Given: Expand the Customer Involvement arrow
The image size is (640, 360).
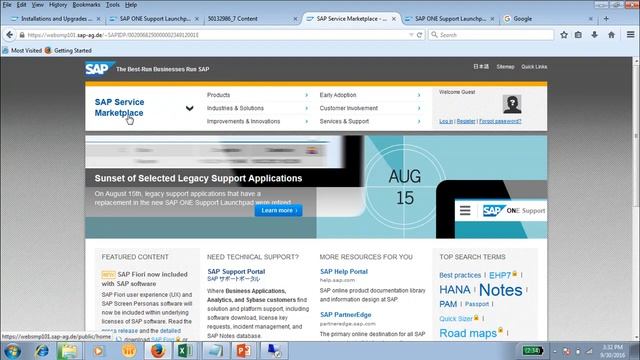Looking at the screenshot, I should pos(419,108).
